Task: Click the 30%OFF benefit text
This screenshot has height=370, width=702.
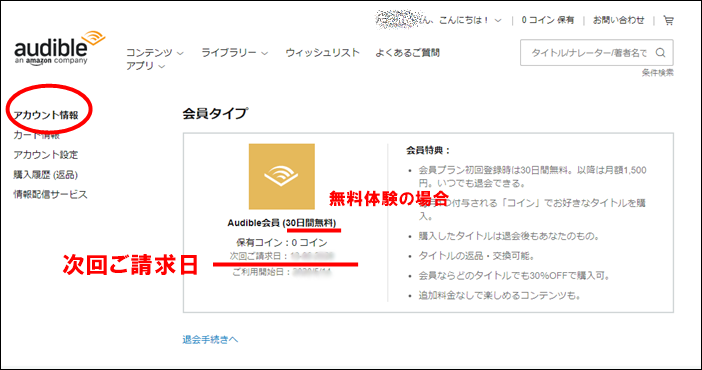Action: pyautogui.click(x=514, y=276)
